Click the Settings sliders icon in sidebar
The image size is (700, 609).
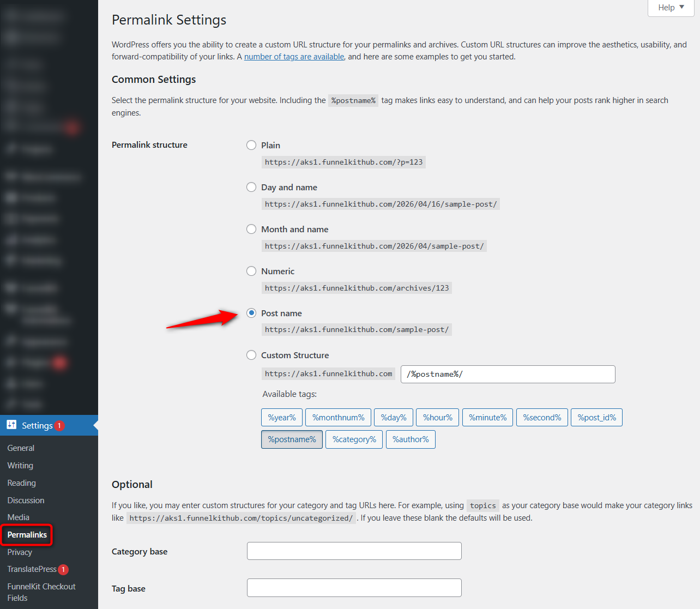(12, 425)
